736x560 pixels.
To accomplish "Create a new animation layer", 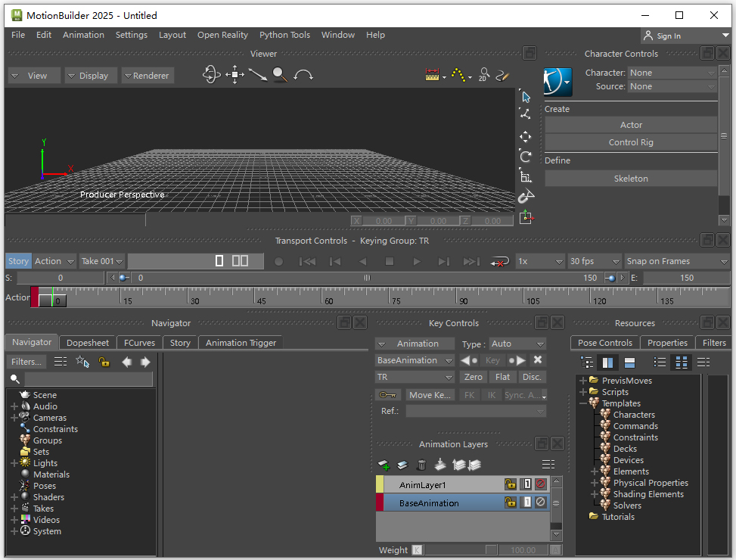I will pos(384,465).
